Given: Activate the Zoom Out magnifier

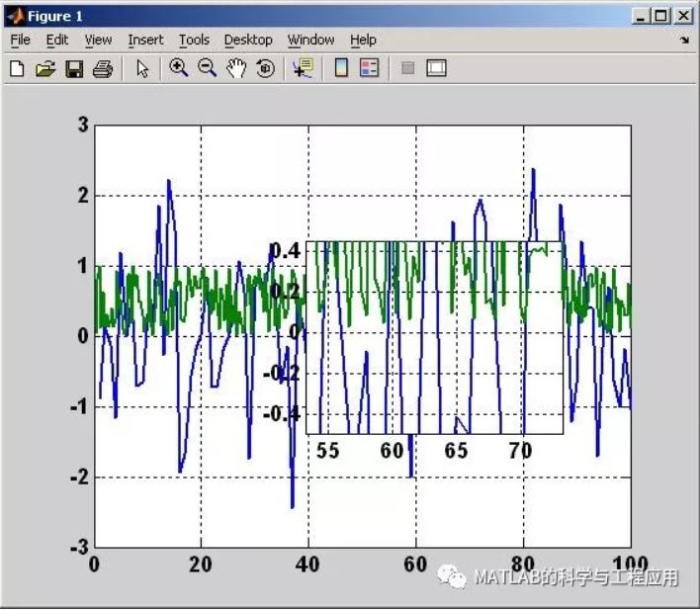Looking at the screenshot, I should click(x=208, y=68).
